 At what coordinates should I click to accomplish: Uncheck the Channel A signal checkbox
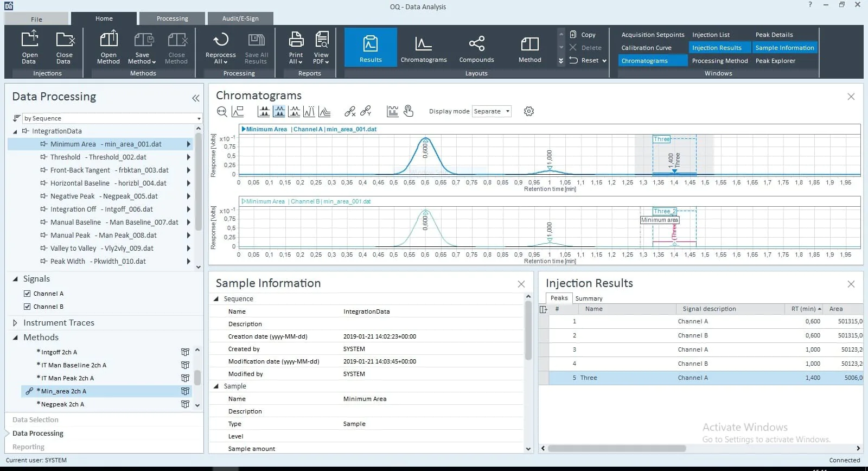click(27, 294)
